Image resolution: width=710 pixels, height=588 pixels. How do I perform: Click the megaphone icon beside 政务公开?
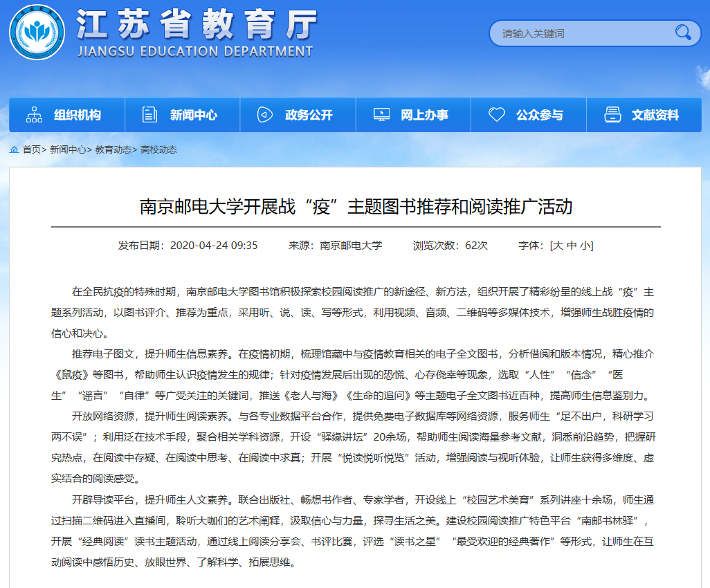coord(264,115)
